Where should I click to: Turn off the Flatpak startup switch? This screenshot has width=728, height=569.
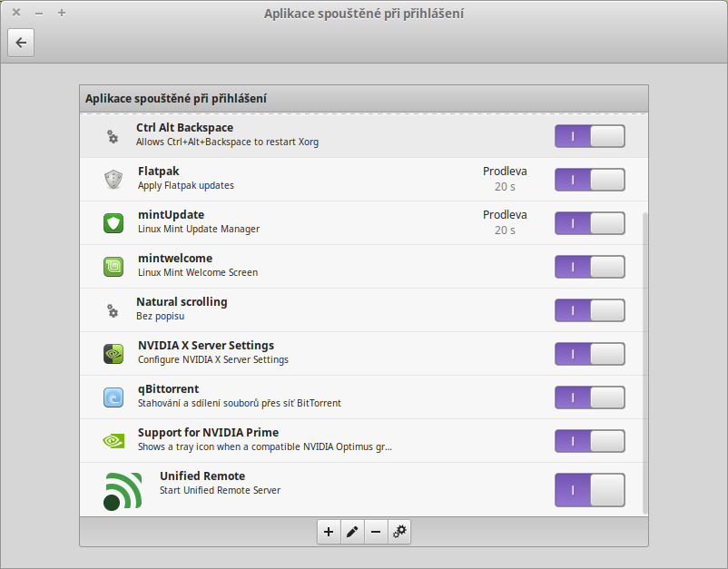coord(590,180)
